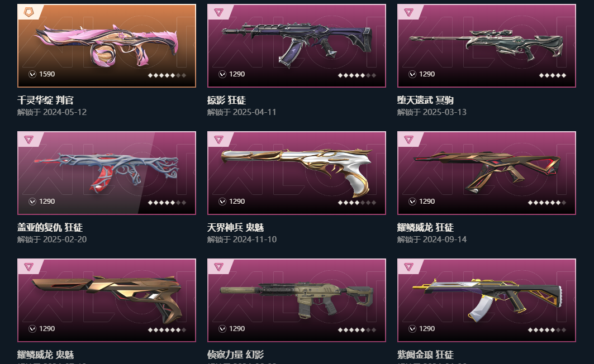Click the tier icon on 盖亚的复仇 狂徒 card
Viewport: 594px width, 364px height.
[29, 140]
